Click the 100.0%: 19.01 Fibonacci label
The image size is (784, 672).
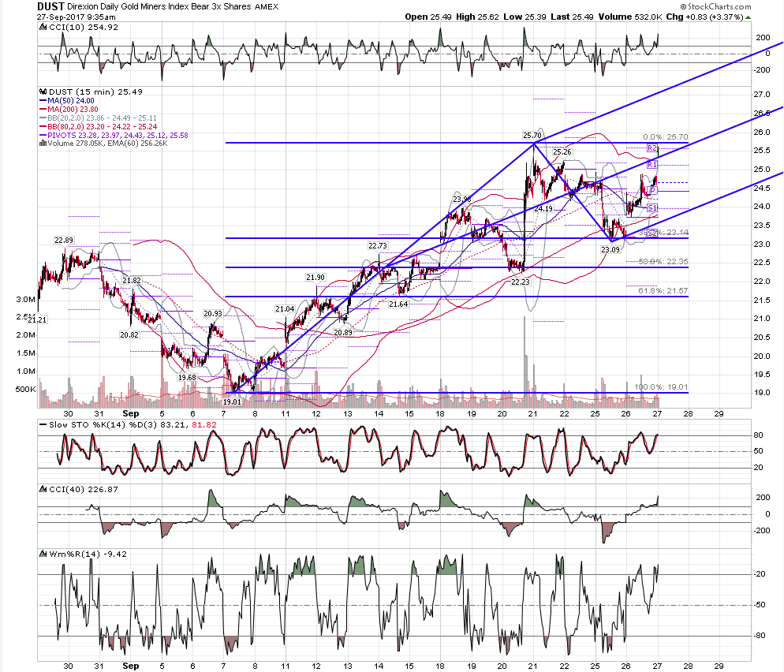pos(661,387)
